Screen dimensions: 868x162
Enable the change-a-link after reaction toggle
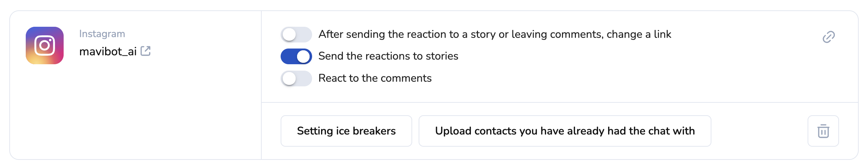coord(296,35)
